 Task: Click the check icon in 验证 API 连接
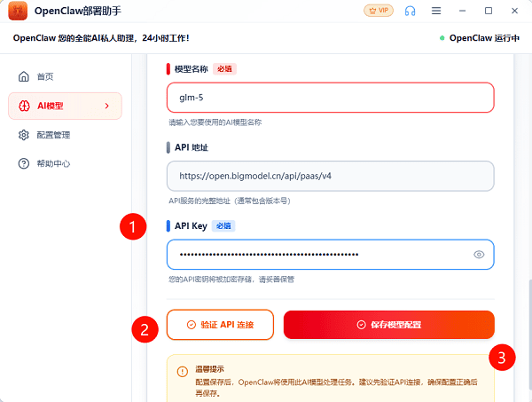(192, 325)
